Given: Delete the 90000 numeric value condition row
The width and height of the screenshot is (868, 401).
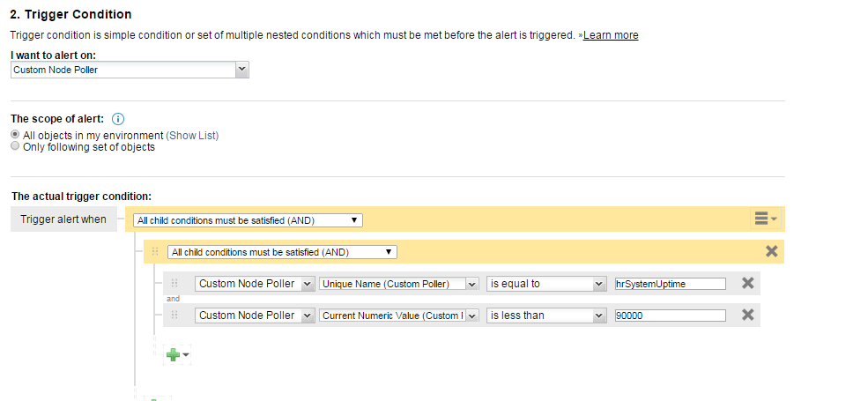Looking at the screenshot, I should tap(748, 315).
